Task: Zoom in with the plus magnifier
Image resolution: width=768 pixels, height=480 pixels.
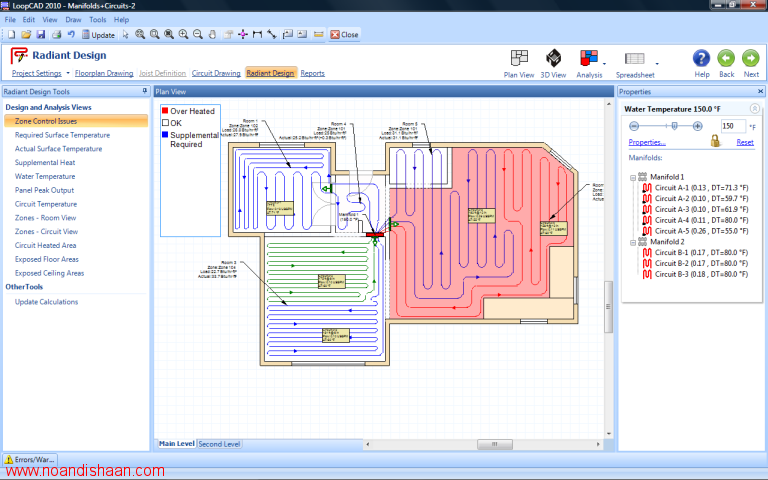Action: [183, 35]
